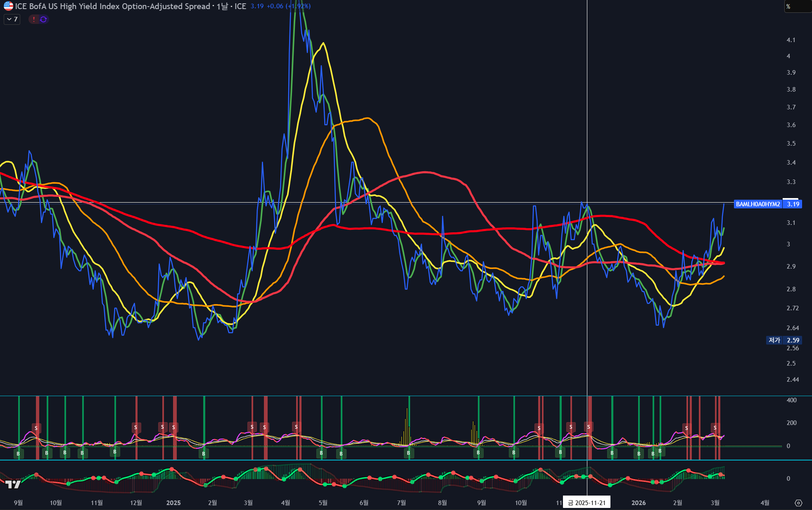
Task: Click leftmost red S signal marker
Action: (x=36, y=428)
